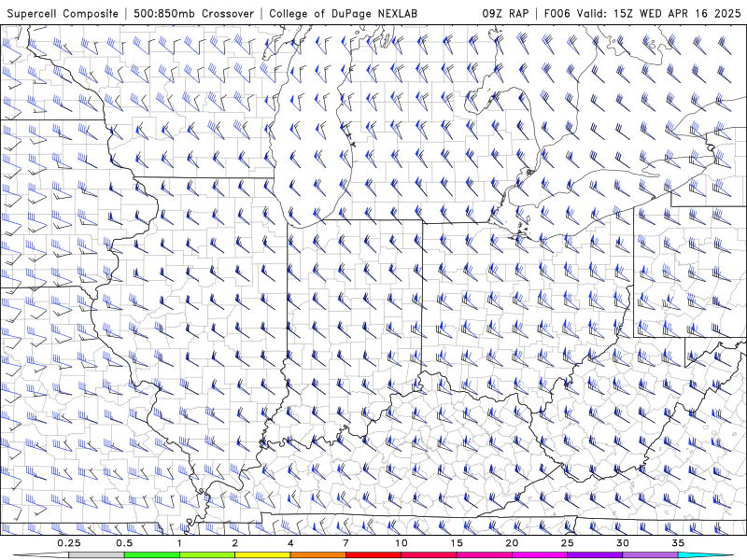This screenshot has width=747, height=560.
Task: Click the legend value 10
Action: coord(402,543)
